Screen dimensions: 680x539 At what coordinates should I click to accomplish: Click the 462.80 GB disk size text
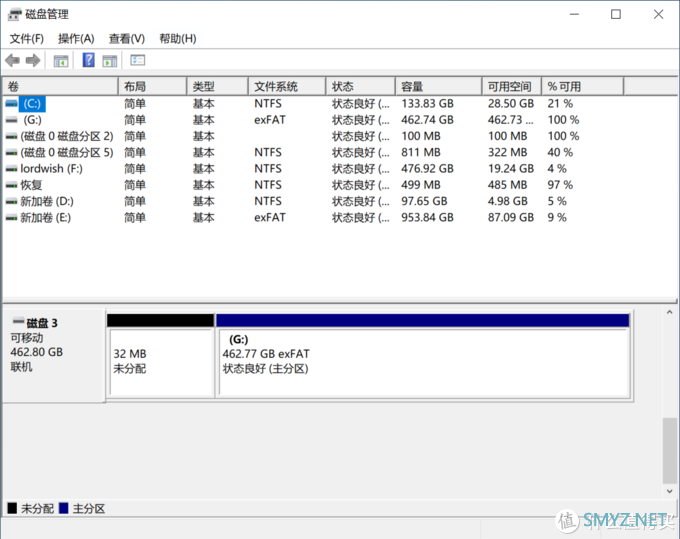pos(36,352)
